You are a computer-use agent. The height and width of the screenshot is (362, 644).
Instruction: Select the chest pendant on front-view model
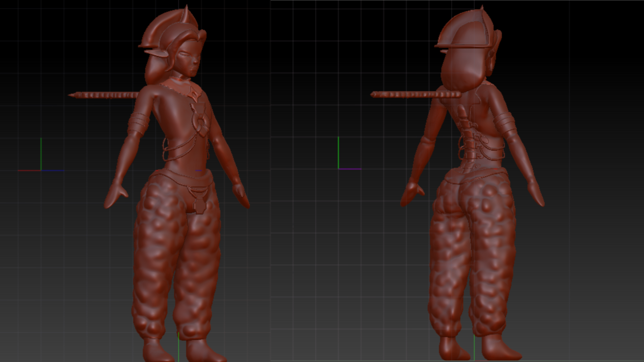click(200, 119)
